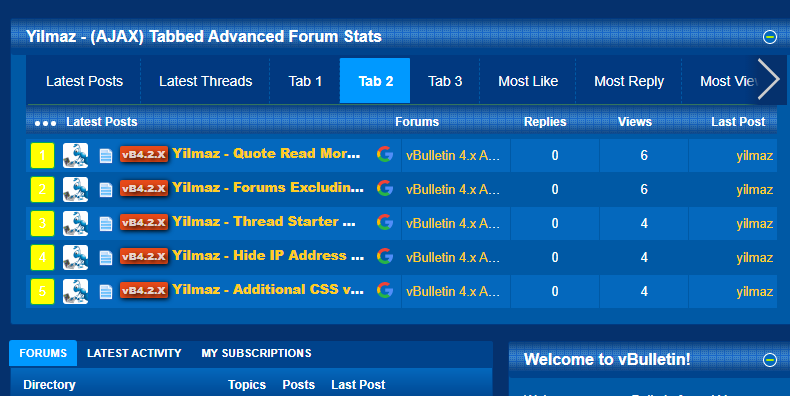The height and width of the screenshot is (396, 790).
Task: Click the Google search icon for Quote Read More thread
Action: pos(385,154)
